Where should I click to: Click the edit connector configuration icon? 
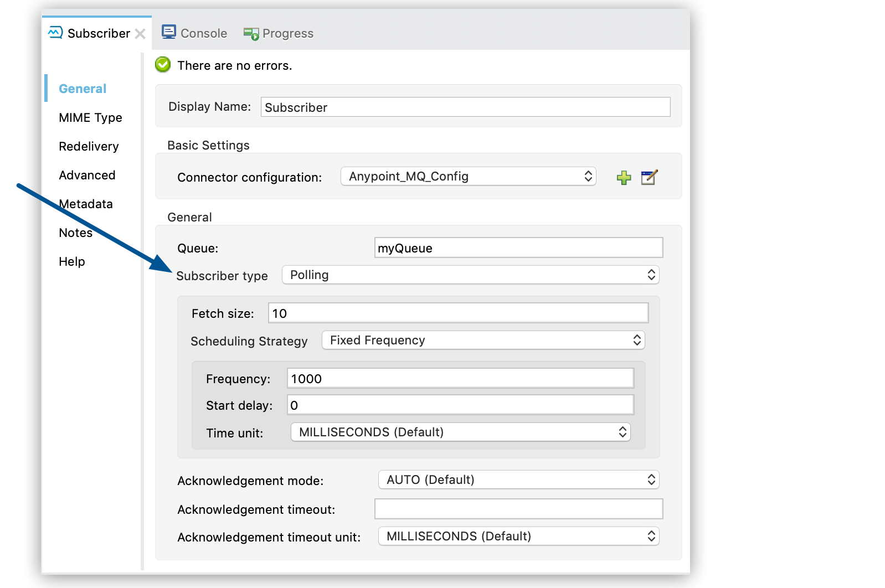pyautogui.click(x=649, y=178)
